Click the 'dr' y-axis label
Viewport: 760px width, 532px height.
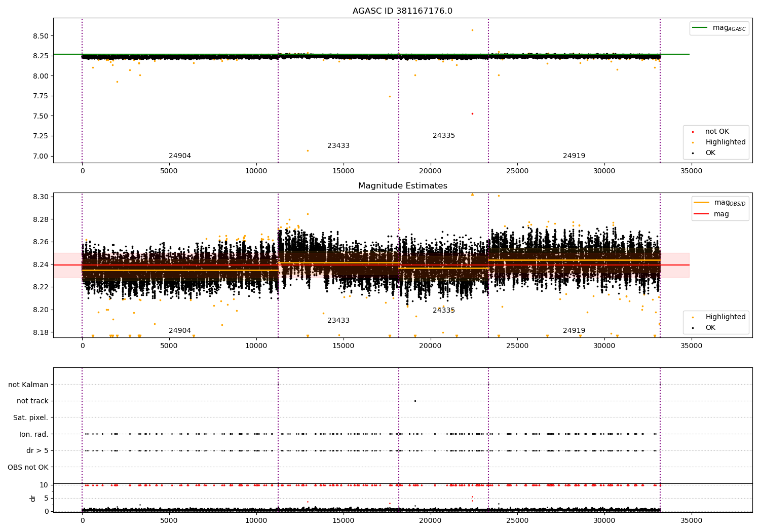pos(33,498)
